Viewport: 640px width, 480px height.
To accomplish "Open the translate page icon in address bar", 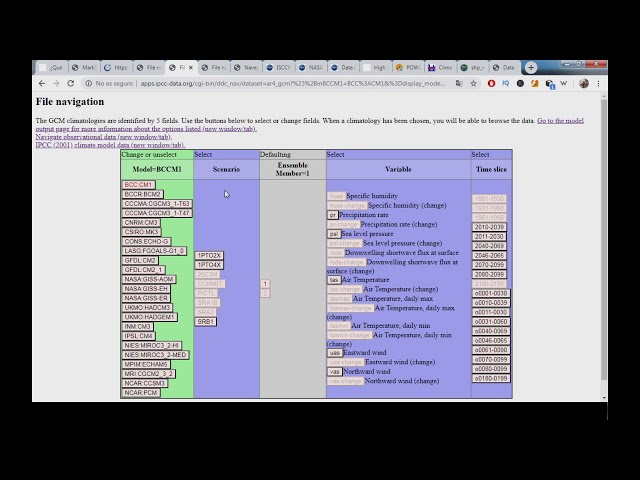I will [x=459, y=83].
